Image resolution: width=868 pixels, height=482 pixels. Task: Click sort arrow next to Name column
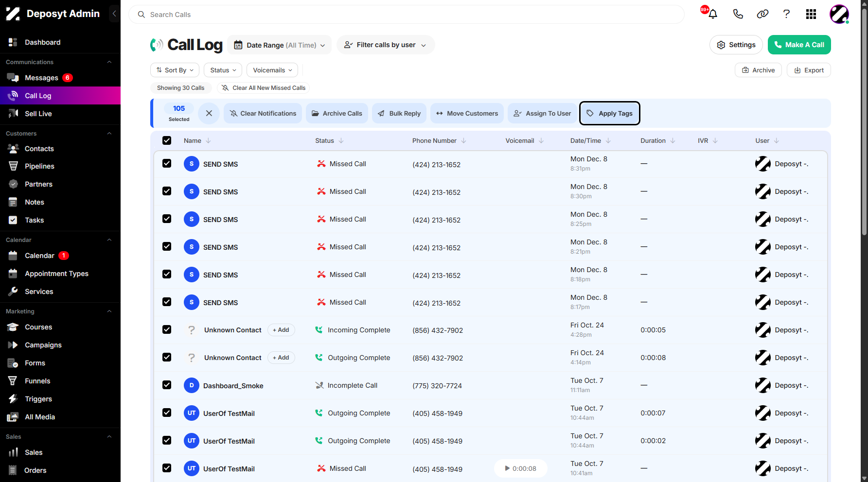coord(209,140)
